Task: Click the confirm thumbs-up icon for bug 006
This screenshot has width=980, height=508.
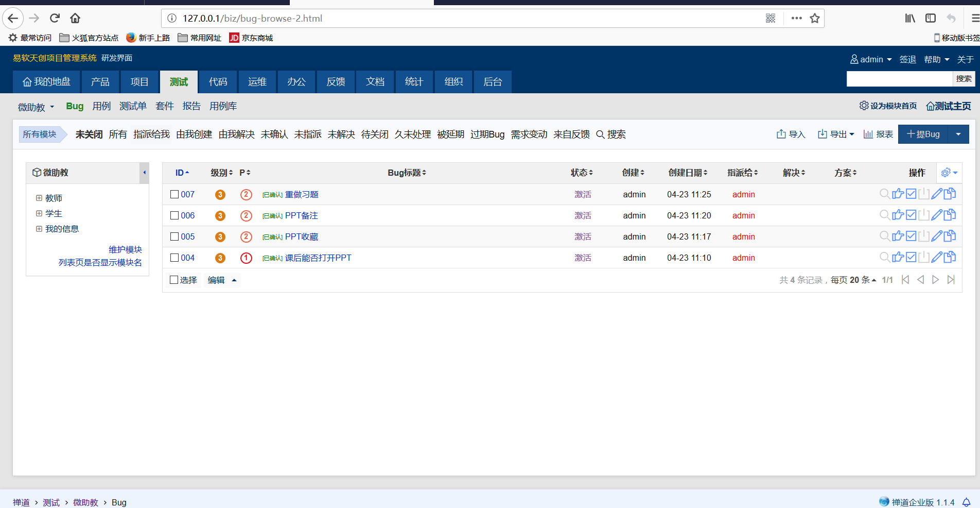Action: pyautogui.click(x=898, y=215)
